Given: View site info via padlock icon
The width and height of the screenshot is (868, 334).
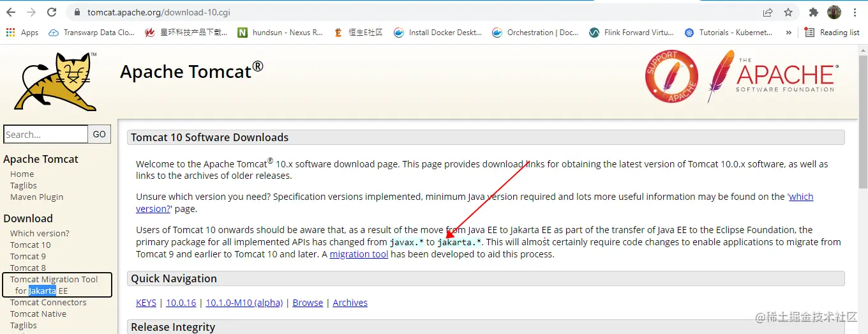Looking at the screenshot, I should click(x=77, y=12).
